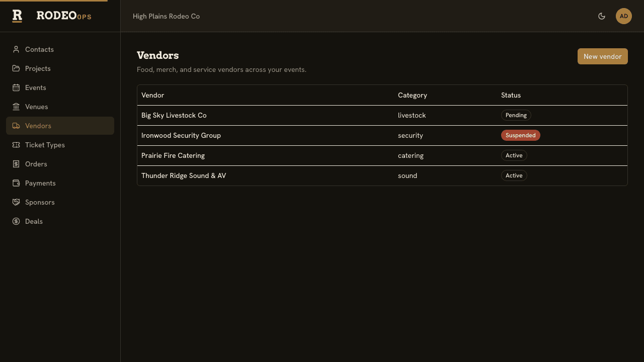Viewport: 644px width, 362px height.
Task: Click the Sponsors handshake icon
Action: pos(16,202)
